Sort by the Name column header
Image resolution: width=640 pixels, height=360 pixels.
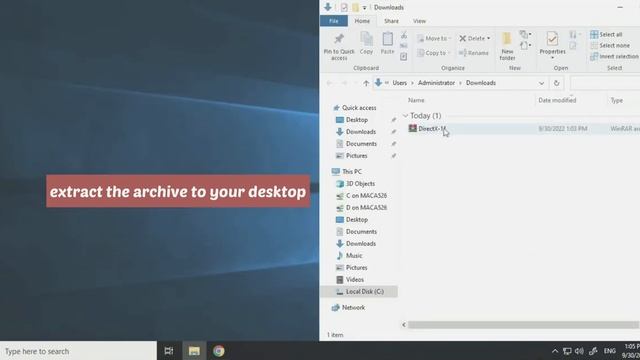416,100
